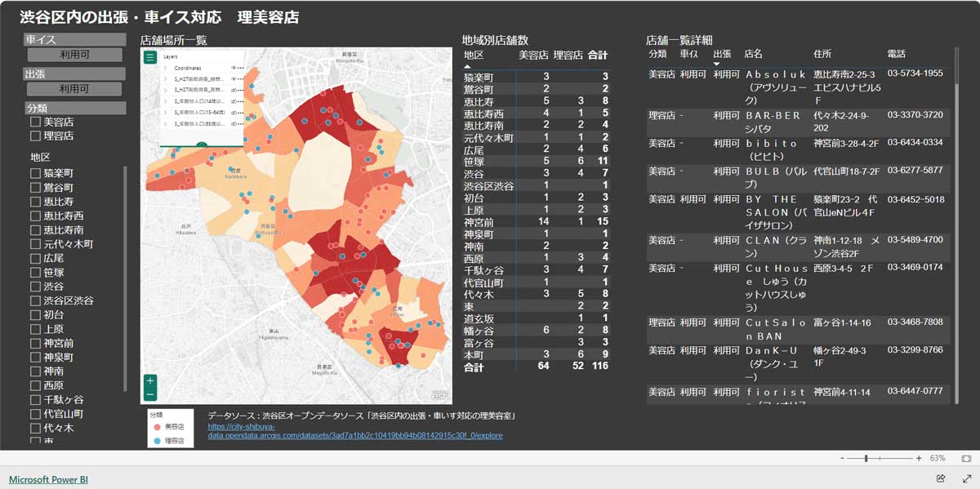Check the 猿楽町 checkbox in the 地区 list
Viewport: 980px width, 489px height.
coord(36,172)
